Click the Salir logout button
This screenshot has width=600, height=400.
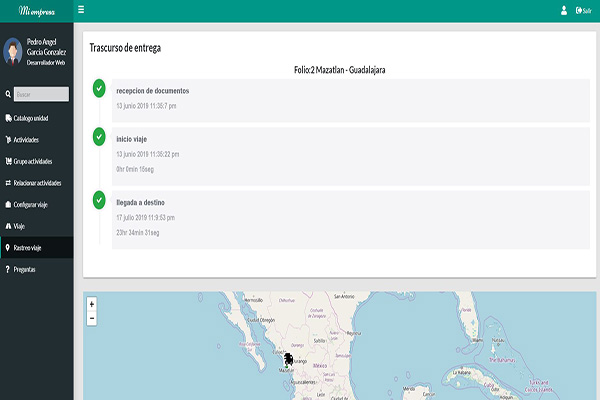click(x=583, y=10)
